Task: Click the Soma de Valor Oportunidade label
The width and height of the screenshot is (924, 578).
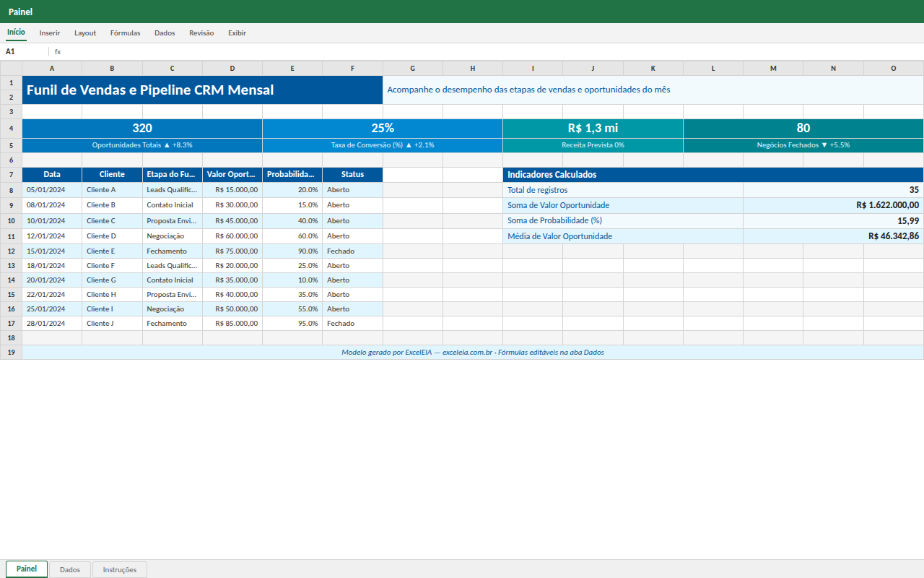Action: 623,205
